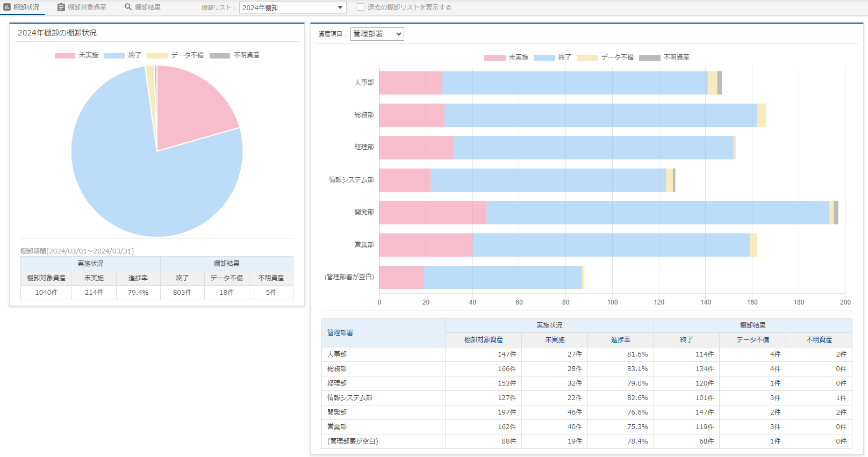
Task: Click 進捗率 header in department table
Action: coord(620,340)
